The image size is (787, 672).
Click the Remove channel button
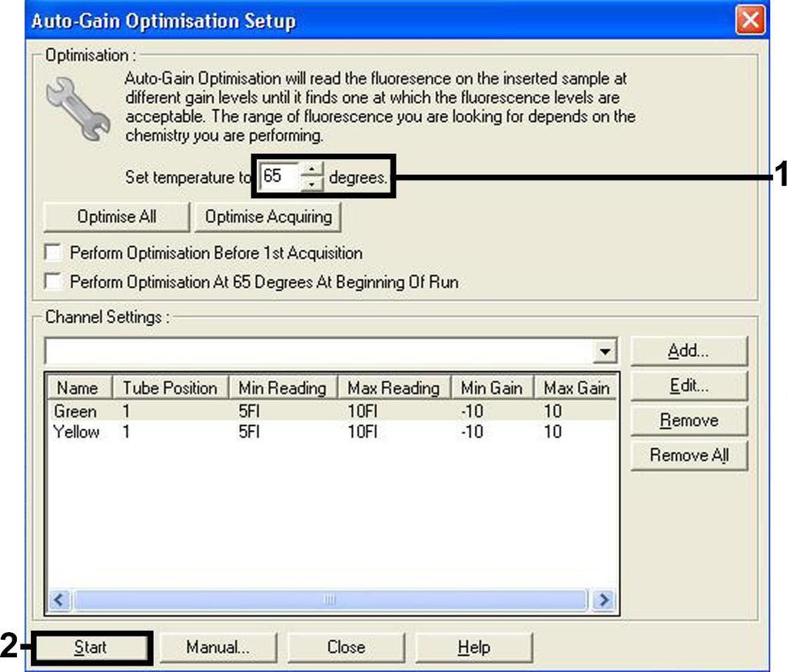click(689, 421)
